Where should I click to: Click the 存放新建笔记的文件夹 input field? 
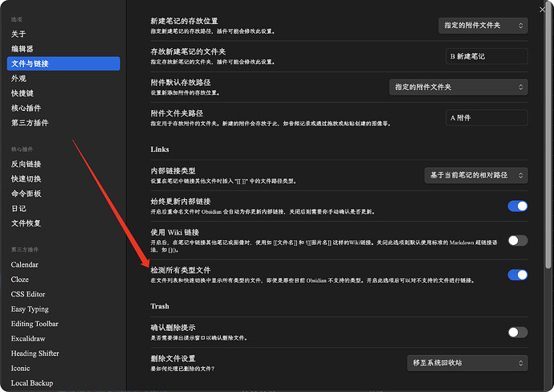(487, 56)
